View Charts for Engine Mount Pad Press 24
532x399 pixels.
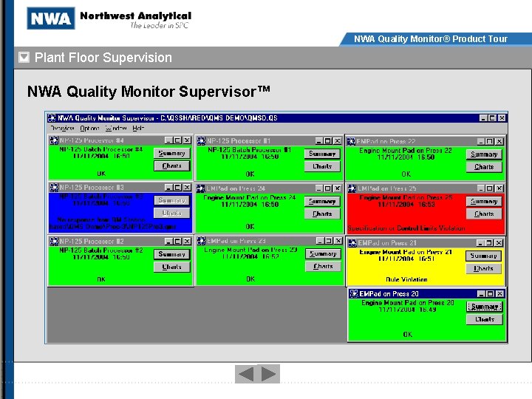322,214
